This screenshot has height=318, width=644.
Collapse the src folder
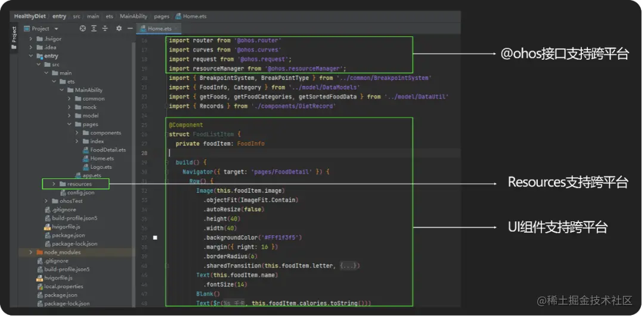click(39, 64)
